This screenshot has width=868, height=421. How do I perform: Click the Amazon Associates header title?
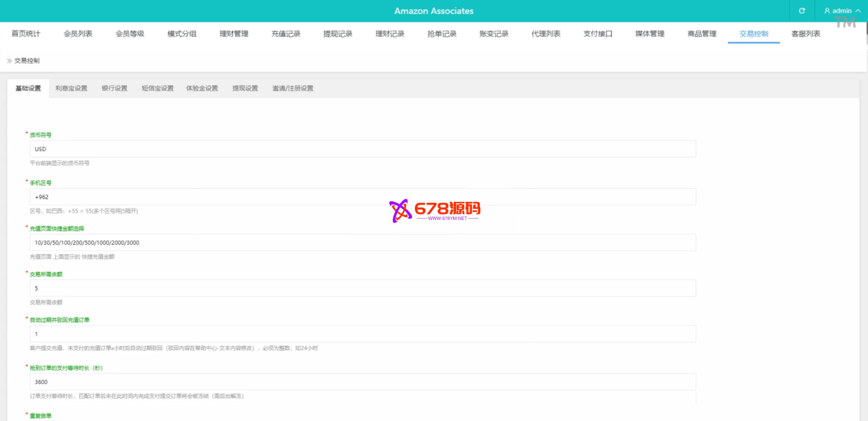coord(434,11)
